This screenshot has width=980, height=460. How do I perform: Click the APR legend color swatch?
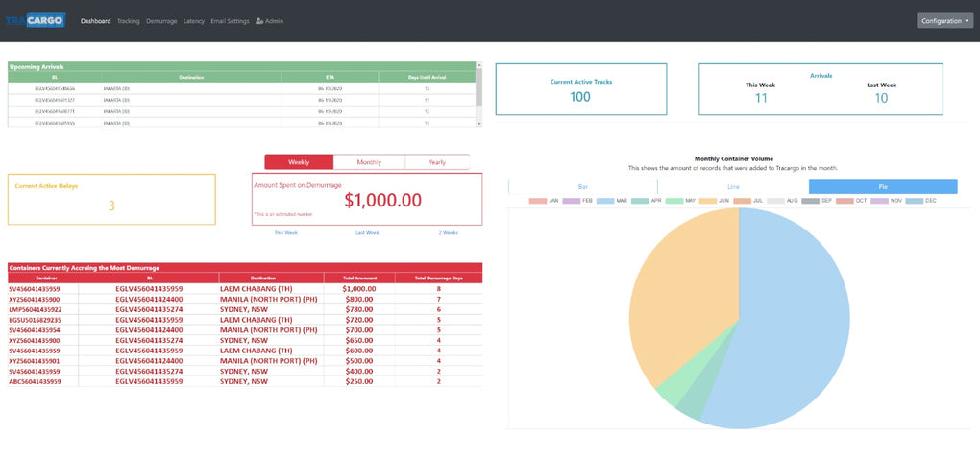[639, 201]
